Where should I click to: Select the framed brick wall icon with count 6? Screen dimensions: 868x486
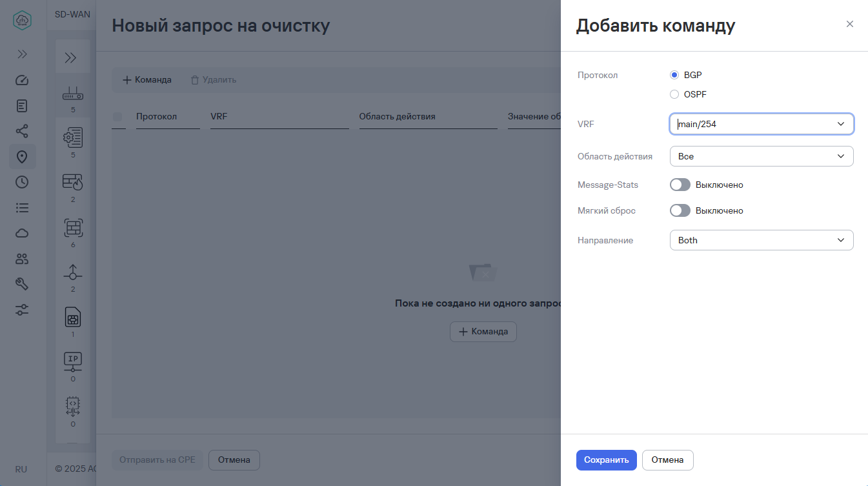(73, 228)
